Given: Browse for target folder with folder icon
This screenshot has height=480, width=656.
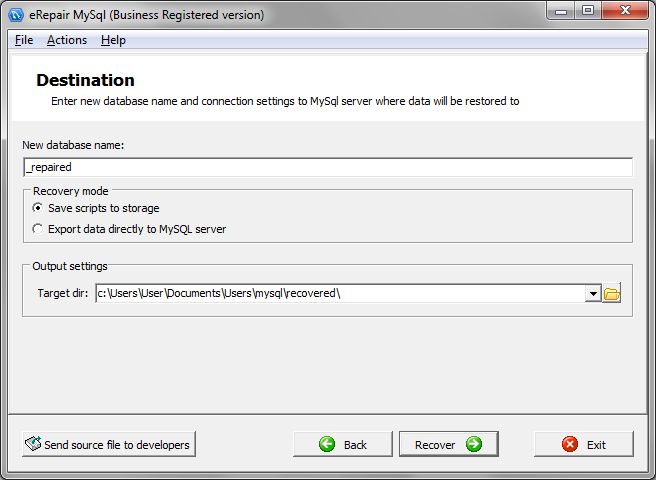Looking at the screenshot, I should [612, 293].
